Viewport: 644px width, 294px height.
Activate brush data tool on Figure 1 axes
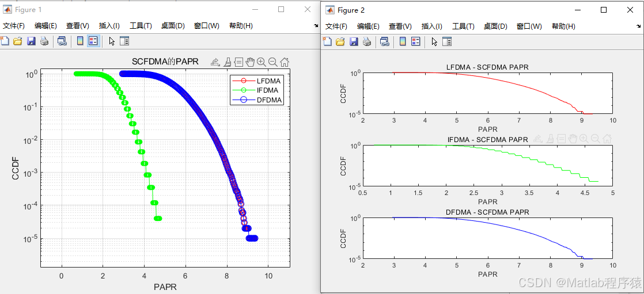(x=227, y=62)
